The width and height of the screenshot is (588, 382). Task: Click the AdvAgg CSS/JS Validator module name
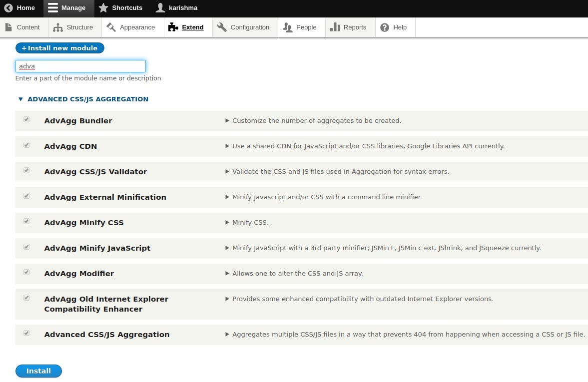[95, 172]
